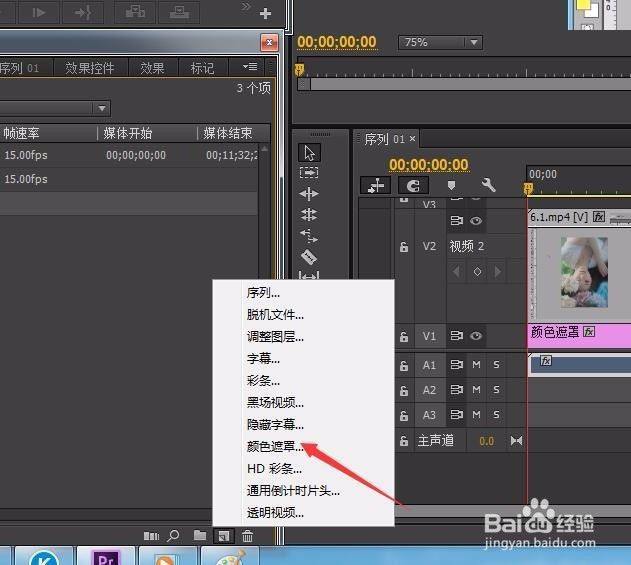Select the 6.1.mp4 video clip thumbnail

[584, 272]
